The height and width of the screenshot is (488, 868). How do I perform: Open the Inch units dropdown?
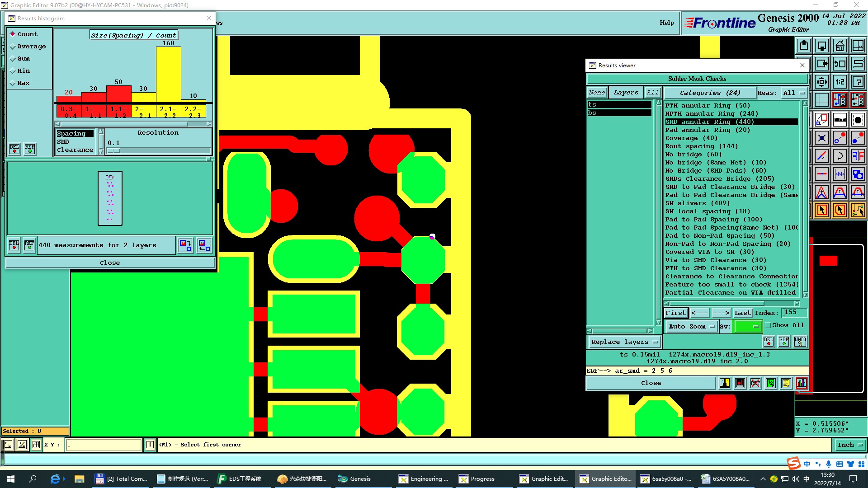[x=850, y=445]
